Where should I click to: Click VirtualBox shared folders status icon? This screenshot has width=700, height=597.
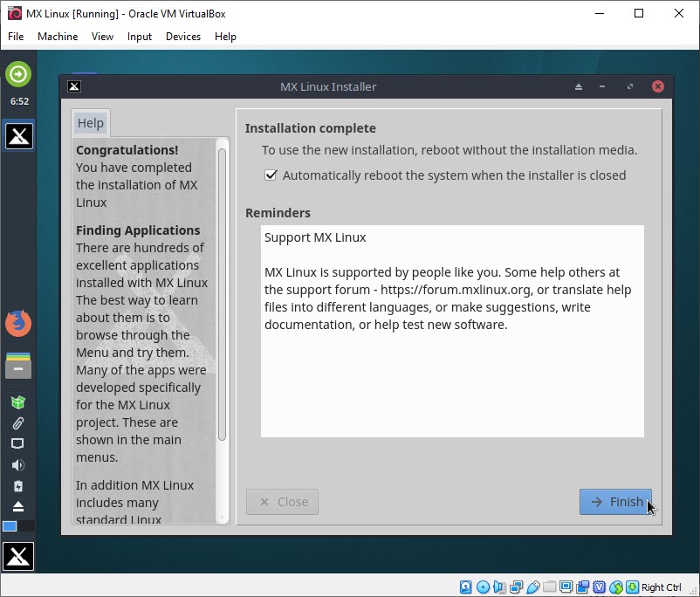pyautogui.click(x=550, y=587)
